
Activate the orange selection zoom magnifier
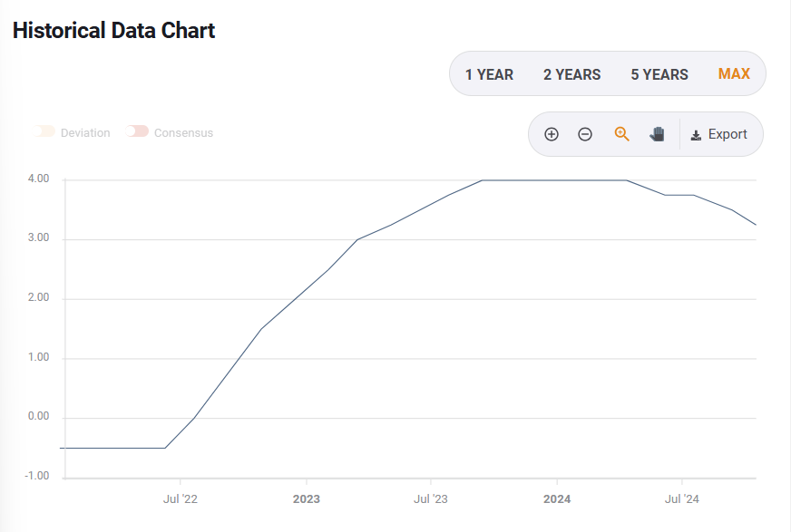[x=621, y=134]
